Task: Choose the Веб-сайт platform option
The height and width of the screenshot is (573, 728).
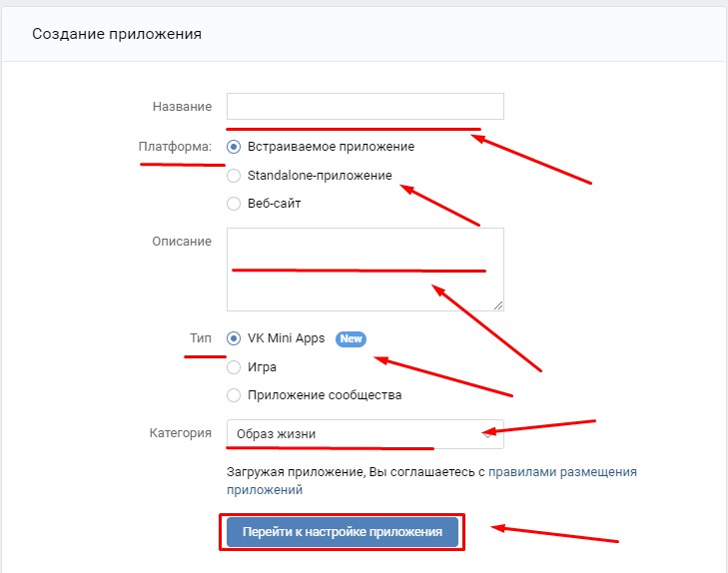Action: tap(234, 204)
